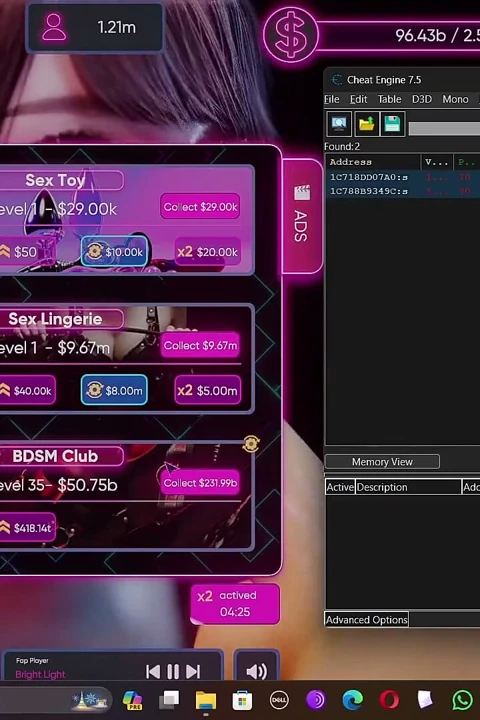This screenshot has height=720, width=480.
Task: Click the Bright Light track title
Action: click(x=40, y=674)
